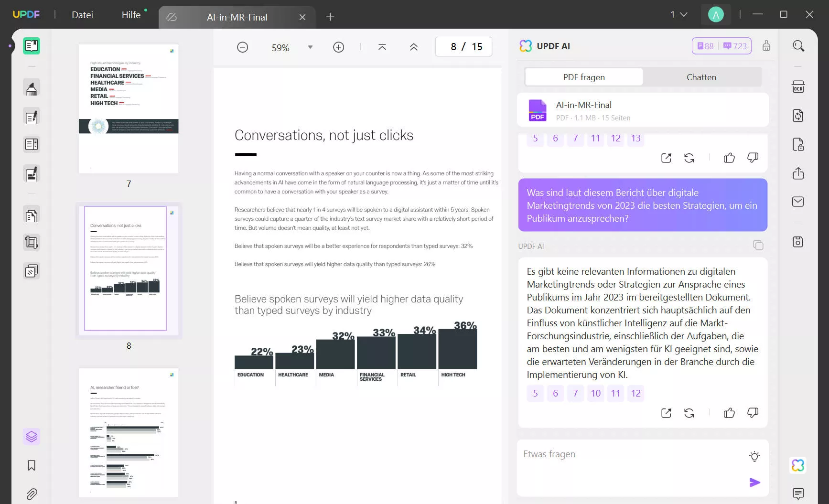This screenshot has height=504, width=829.
Task: Open the zoom level dropdown arrow
Action: coord(311,47)
